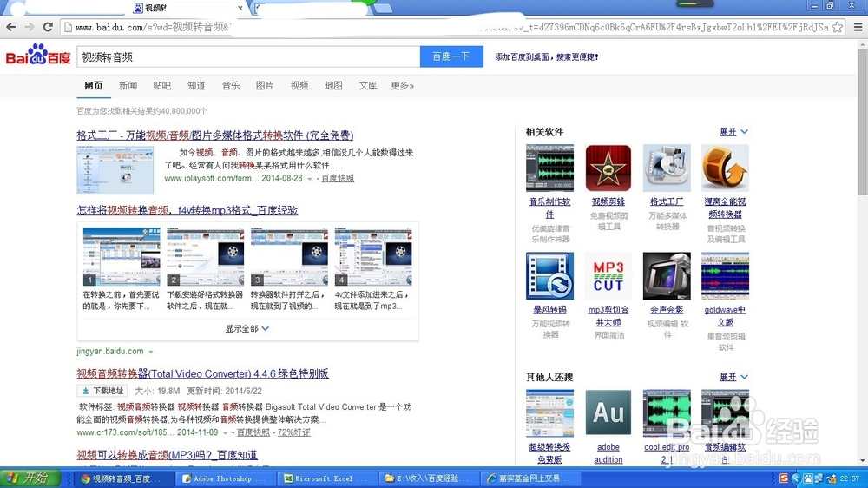Click the taskbar clock showing 22:57
Image resolution: width=868 pixels, height=488 pixels.
click(x=849, y=478)
